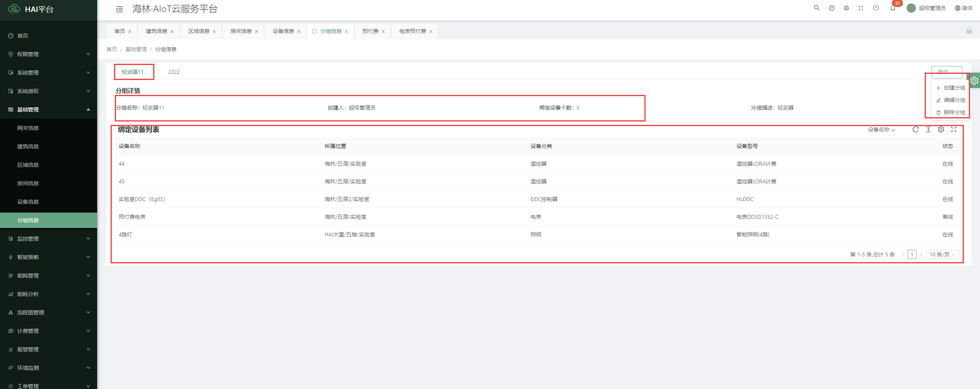Expand 系统管理 sidebar menu
980x389 pixels.
(x=48, y=73)
